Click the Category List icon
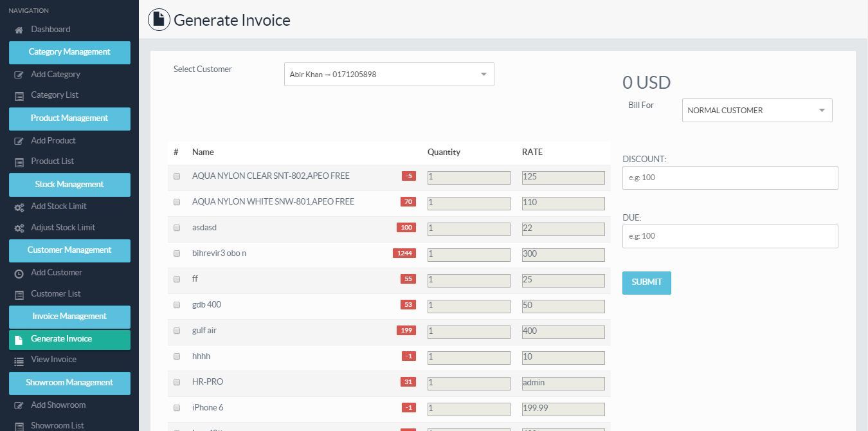Image resolution: width=868 pixels, height=431 pixels. pos(19,96)
